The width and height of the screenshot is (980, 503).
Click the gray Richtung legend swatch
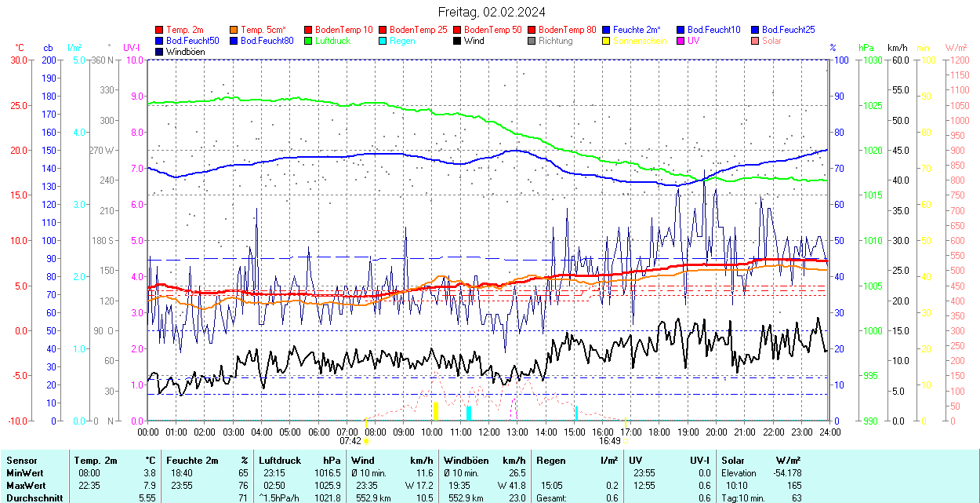click(x=532, y=41)
